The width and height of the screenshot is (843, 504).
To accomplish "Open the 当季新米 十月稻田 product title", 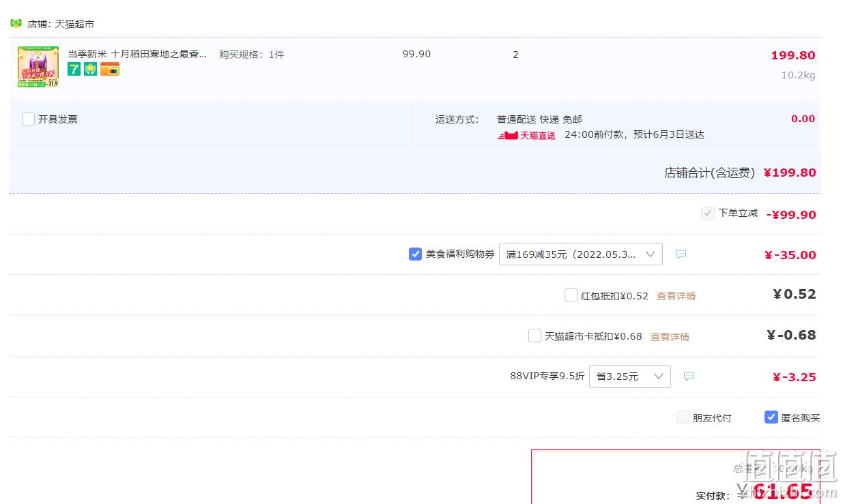I will 137,54.
